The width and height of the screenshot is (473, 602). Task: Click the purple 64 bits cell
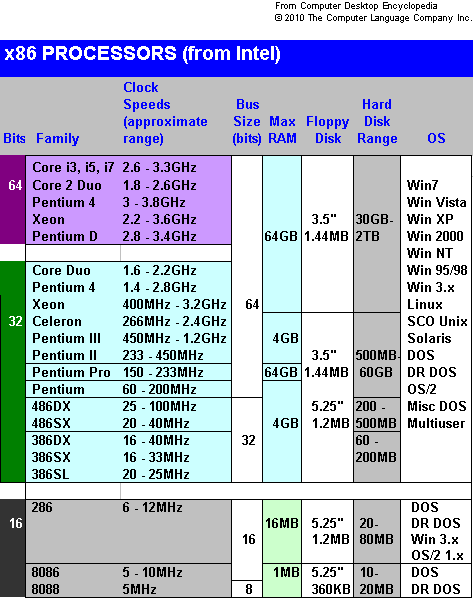click(13, 200)
